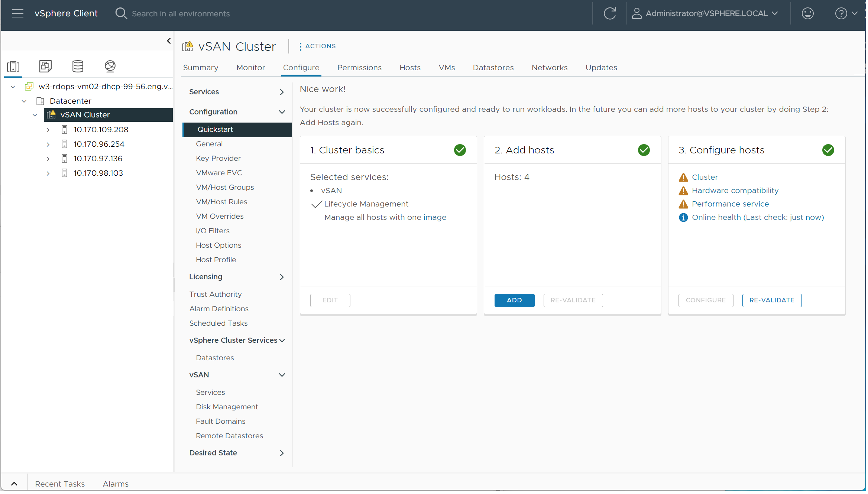Image resolution: width=868 pixels, height=494 pixels.
Task: Click the green checkmark on Add hosts card
Action: (644, 150)
